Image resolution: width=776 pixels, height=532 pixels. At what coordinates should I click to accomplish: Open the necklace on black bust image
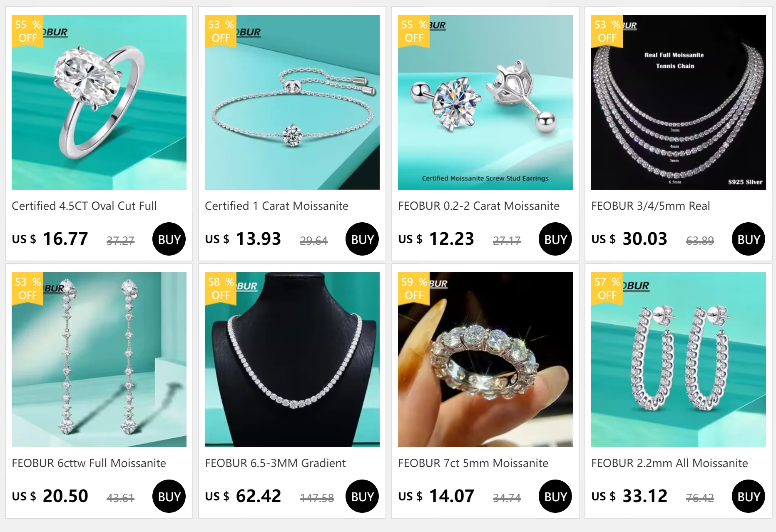point(292,360)
